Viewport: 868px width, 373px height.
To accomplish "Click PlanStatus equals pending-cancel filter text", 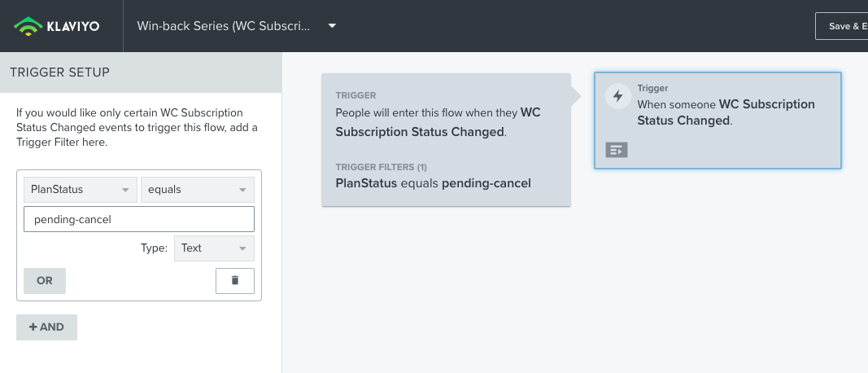I will pos(434,183).
